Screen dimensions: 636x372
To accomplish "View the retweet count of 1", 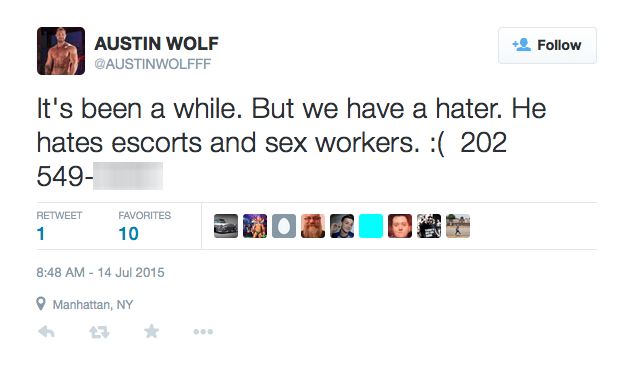I will pyautogui.click(x=41, y=234).
